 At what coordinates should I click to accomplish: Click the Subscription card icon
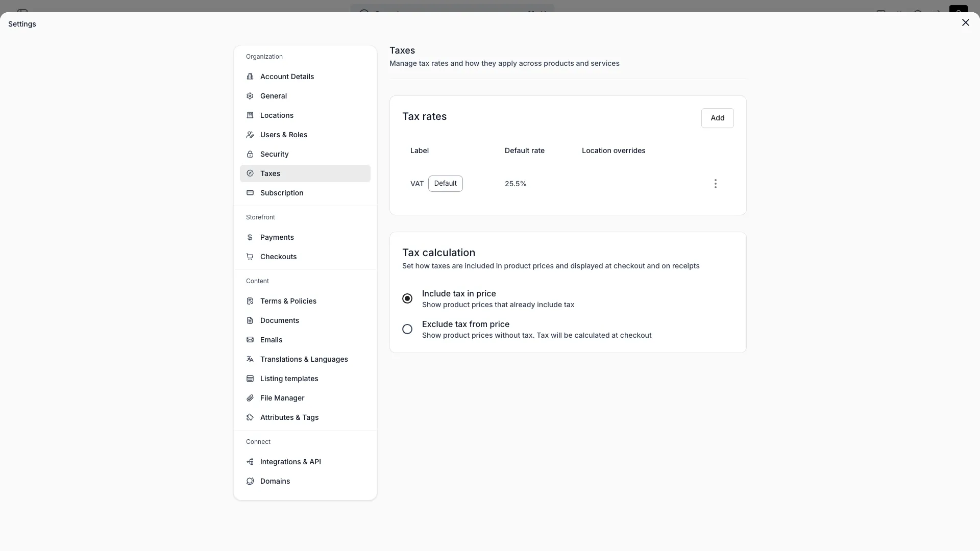(x=250, y=193)
